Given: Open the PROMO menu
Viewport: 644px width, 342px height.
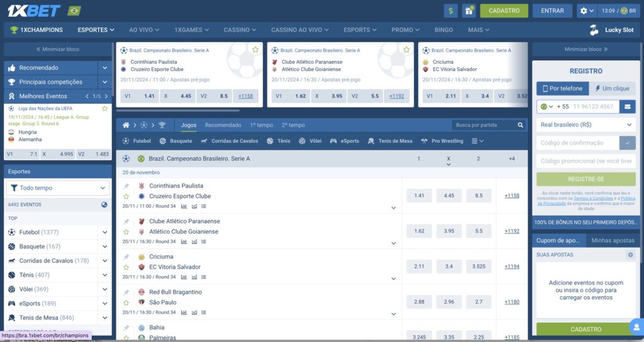Looking at the screenshot, I should [406, 30].
